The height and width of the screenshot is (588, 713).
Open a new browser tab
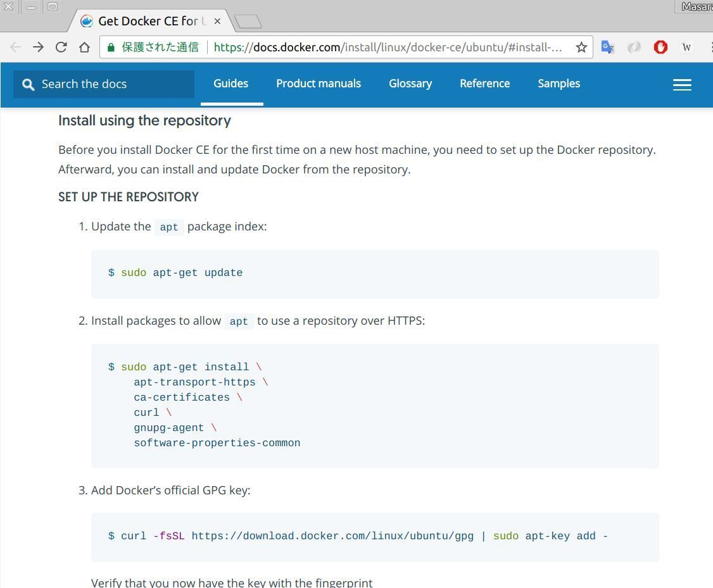(x=248, y=22)
